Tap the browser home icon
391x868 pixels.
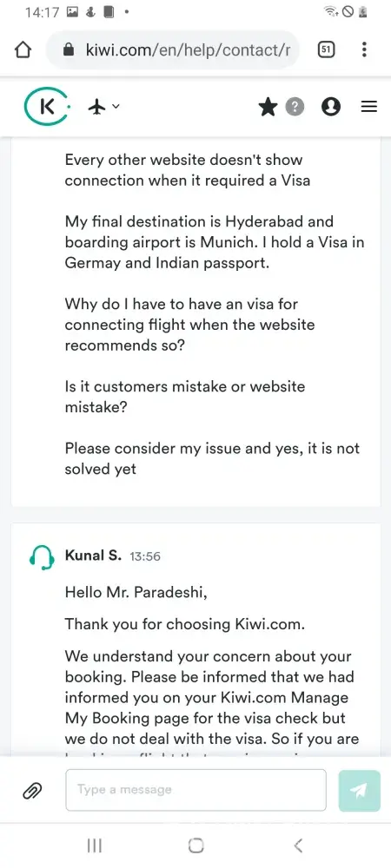[x=23, y=50]
